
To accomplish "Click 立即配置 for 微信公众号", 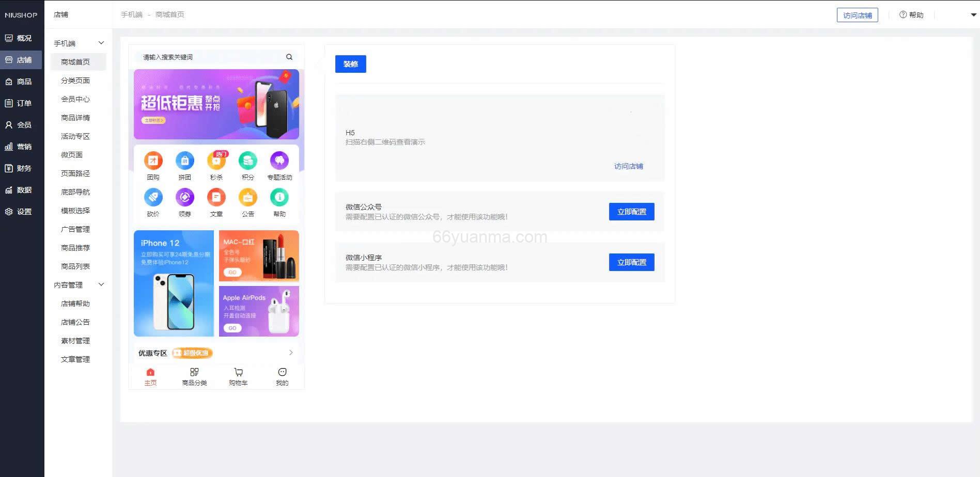I will click(x=631, y=211).
